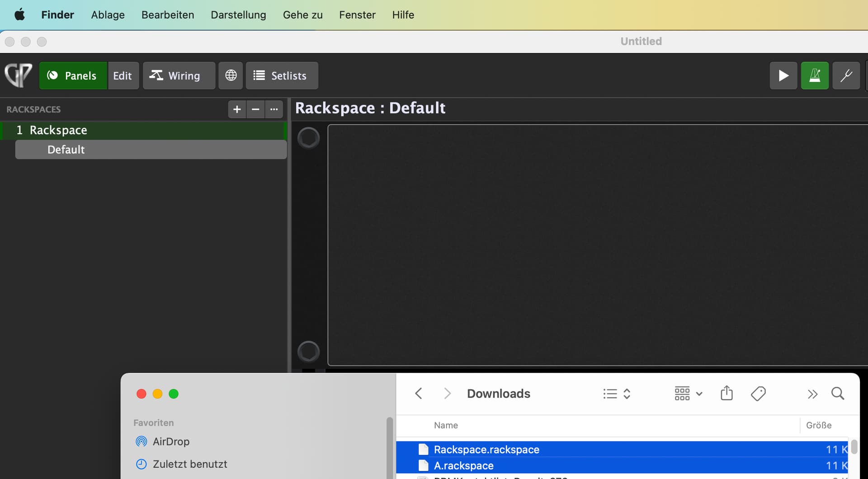This screenshot has width=868, height=479.
Task: Open the Ablage menu
Action: tap(108, 15)
